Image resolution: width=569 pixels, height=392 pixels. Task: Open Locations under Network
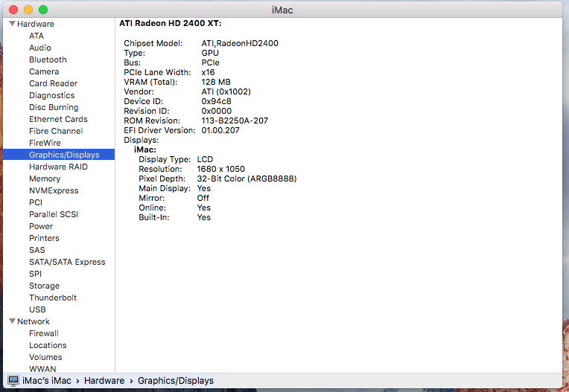[x=48, y=345]
